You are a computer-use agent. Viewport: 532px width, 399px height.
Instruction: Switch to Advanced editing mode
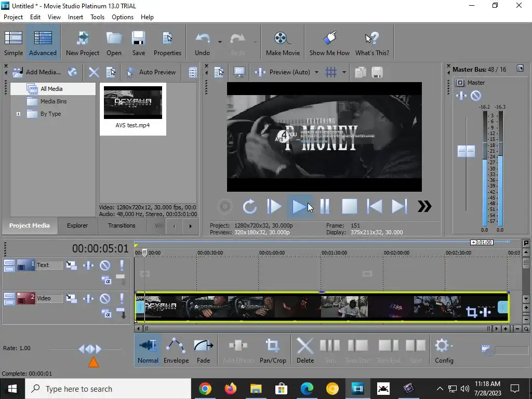tap(43, 43)
